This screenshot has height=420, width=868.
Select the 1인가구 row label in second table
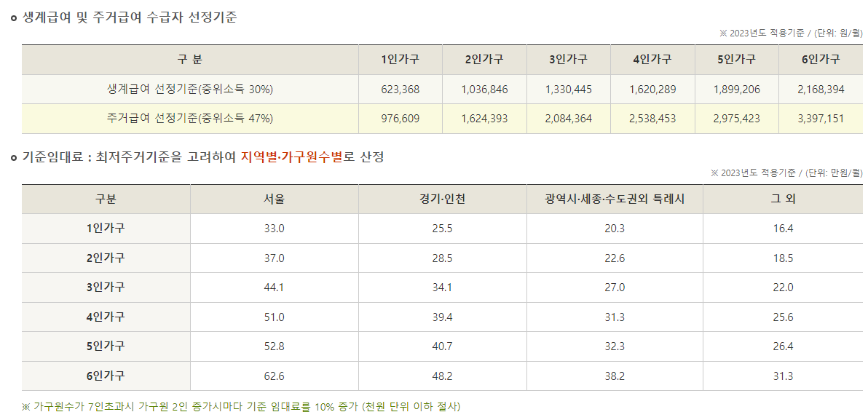click(x=106, y=229)
